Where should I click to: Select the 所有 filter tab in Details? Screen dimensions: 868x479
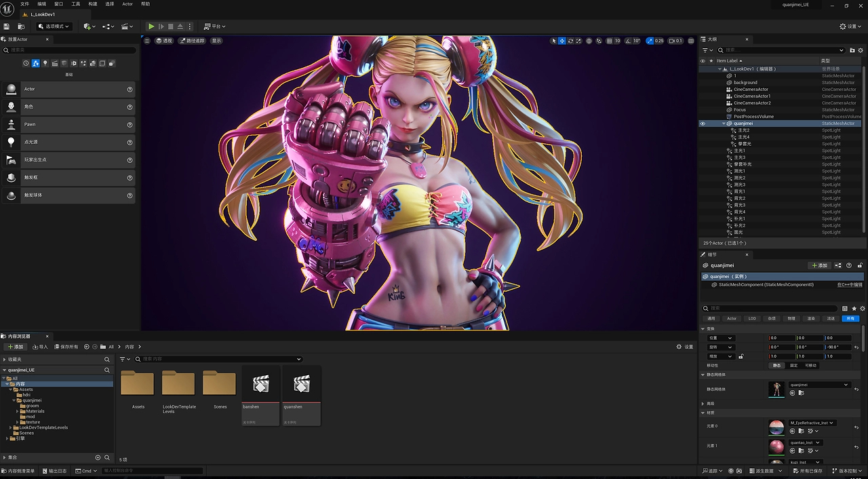[x=850, y=318]
